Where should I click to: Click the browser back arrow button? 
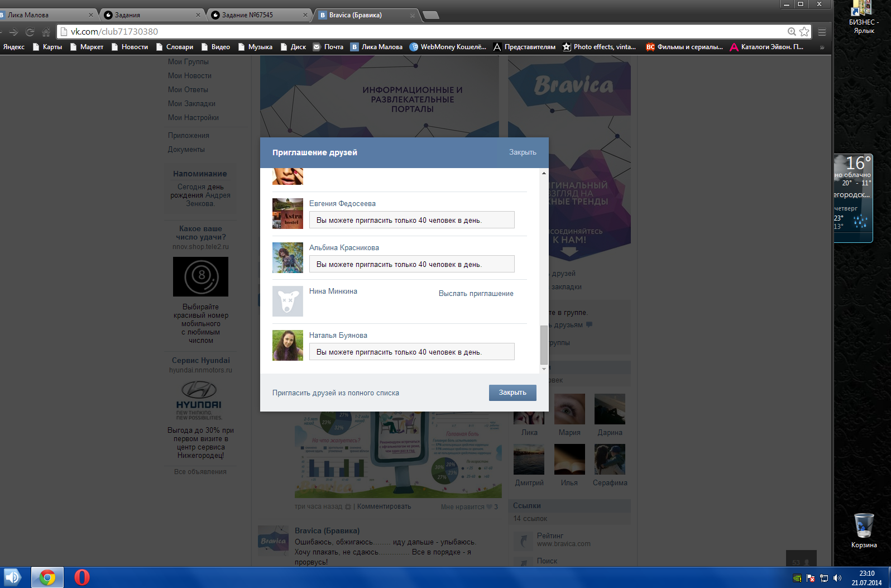(1, 32)
